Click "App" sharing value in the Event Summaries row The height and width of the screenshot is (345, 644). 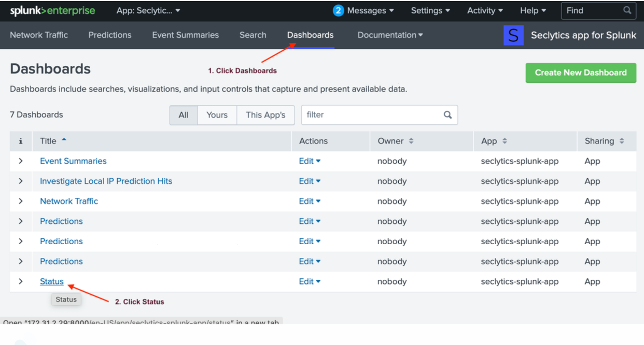tap(593, 161)
